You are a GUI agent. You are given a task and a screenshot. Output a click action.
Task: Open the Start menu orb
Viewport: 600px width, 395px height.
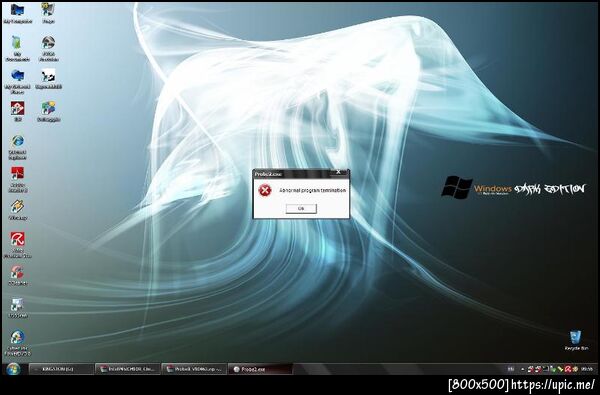click(13, 369)
